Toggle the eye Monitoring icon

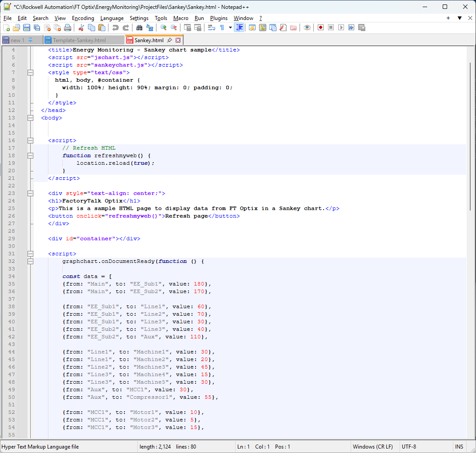[x=307, y=28]
